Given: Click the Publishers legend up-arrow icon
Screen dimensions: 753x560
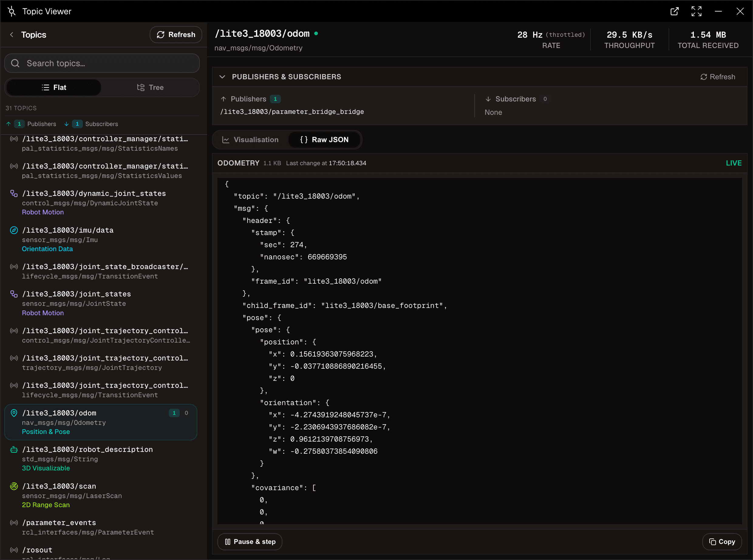Looking at the screenshot, I should (9, 124).
